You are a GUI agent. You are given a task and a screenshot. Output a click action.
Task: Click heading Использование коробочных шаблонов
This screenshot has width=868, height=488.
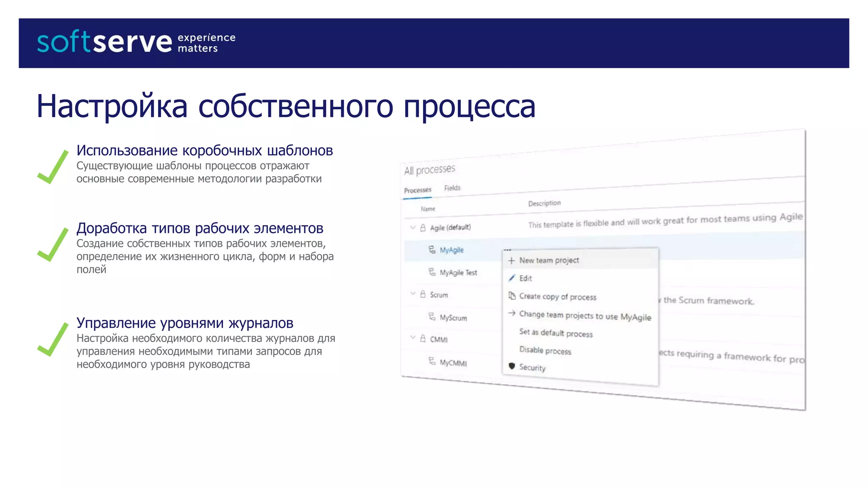[205, 150]
